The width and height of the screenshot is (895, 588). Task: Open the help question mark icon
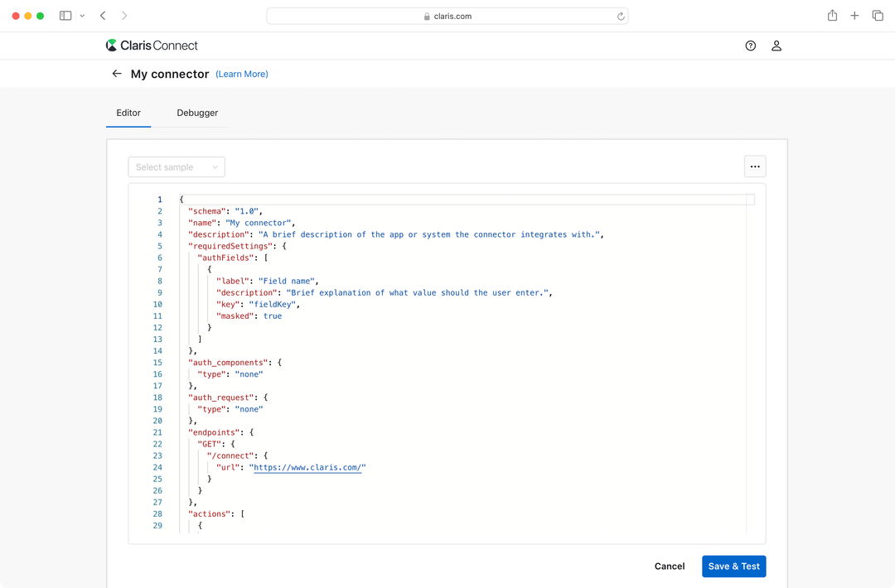[751, 46]
